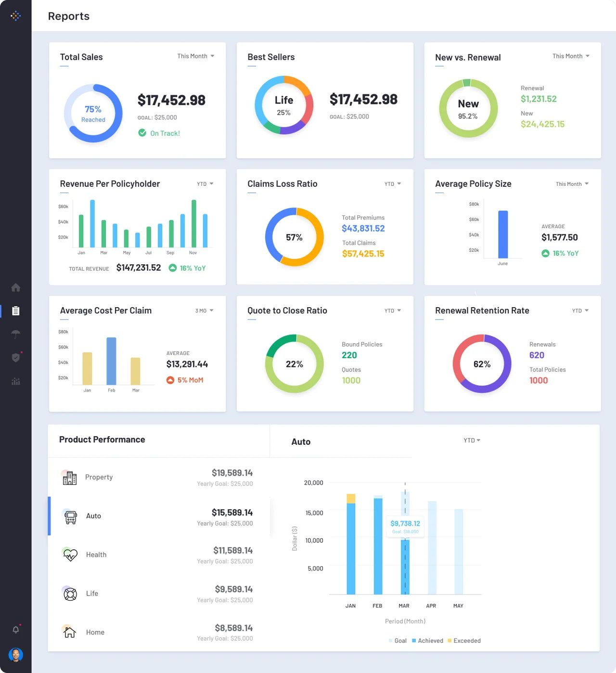Toggle the Achieved legend entry

[427, 641]
